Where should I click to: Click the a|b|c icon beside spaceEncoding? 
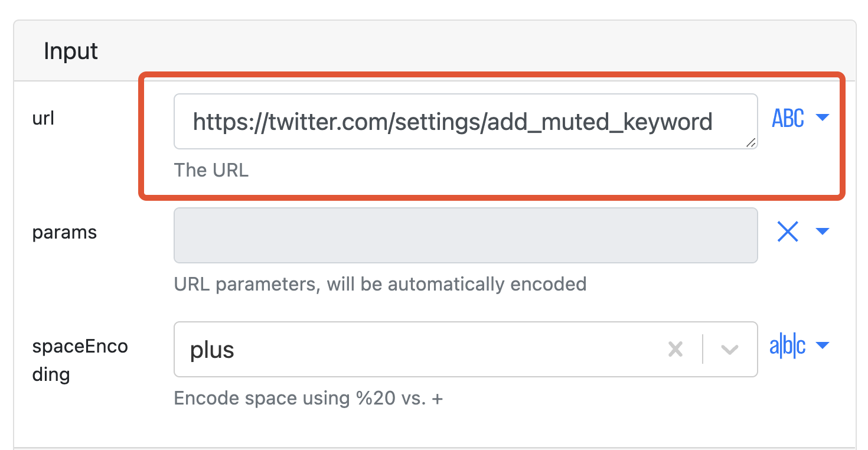click(788, 347)
